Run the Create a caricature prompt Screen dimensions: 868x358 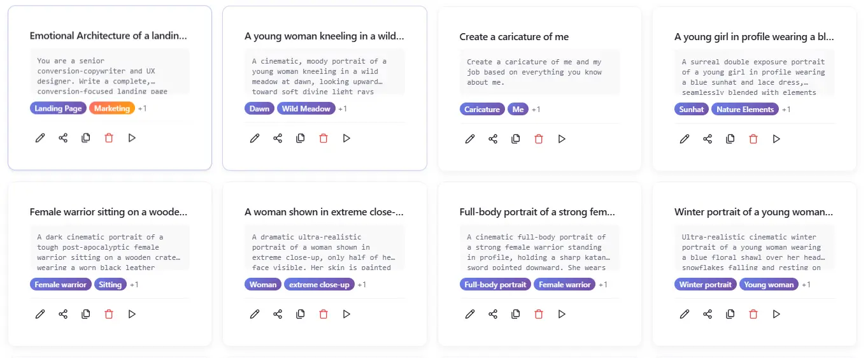click(x=562, y=139)
